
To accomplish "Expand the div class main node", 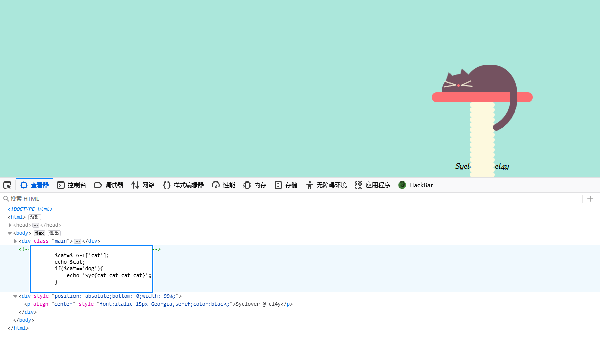I will [x=15, y=241].
